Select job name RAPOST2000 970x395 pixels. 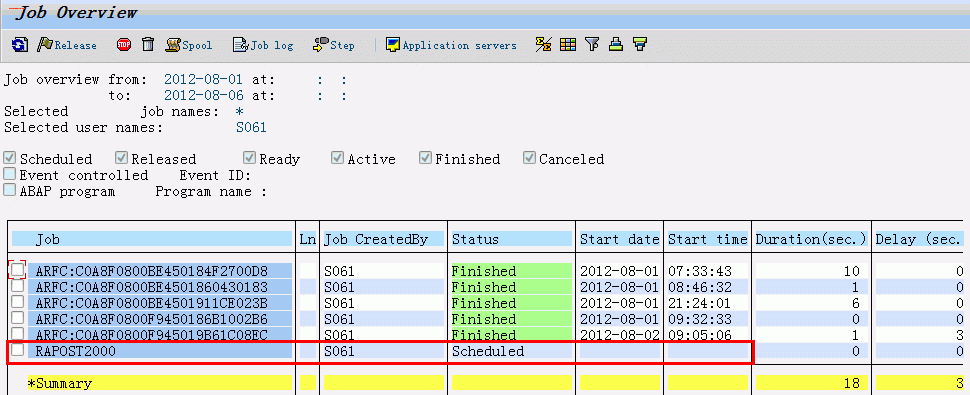click(x=75, y=351)
